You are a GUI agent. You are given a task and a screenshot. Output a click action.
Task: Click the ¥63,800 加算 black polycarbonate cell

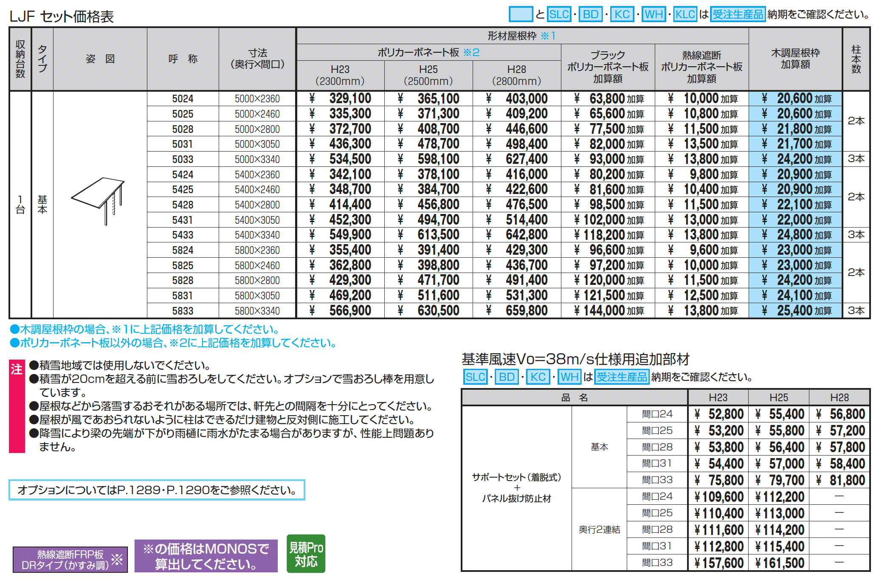click(x=609, y=98)
